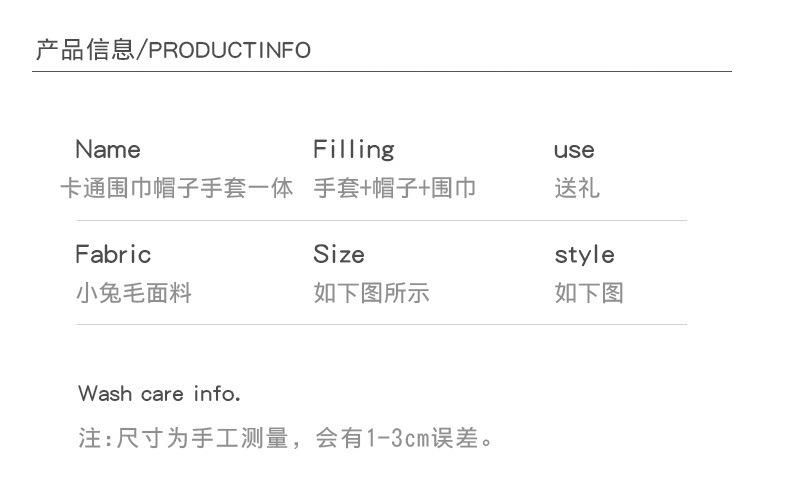Image resolution: width=790 pixels, height=500 pixels.
Task: Select the use field label
Action: [x=574, y=151]
